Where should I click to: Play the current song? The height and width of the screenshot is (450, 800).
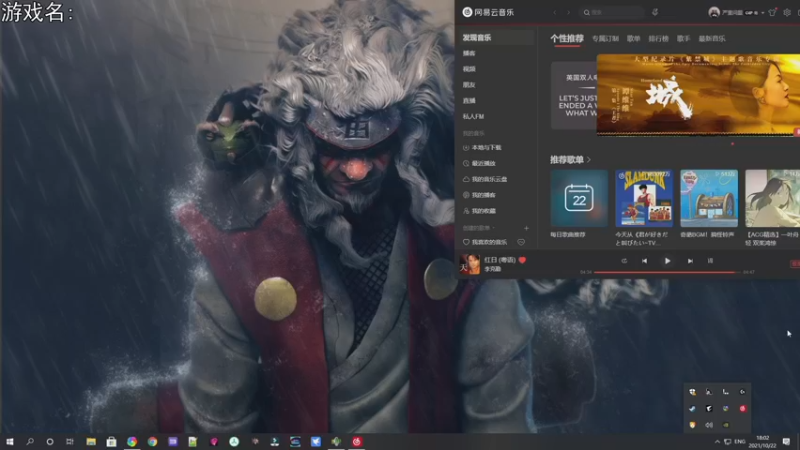coord(667,261)
